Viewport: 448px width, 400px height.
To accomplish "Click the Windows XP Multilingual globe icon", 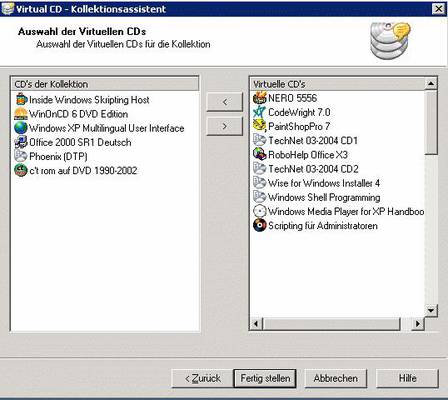I will pos(21,128).
